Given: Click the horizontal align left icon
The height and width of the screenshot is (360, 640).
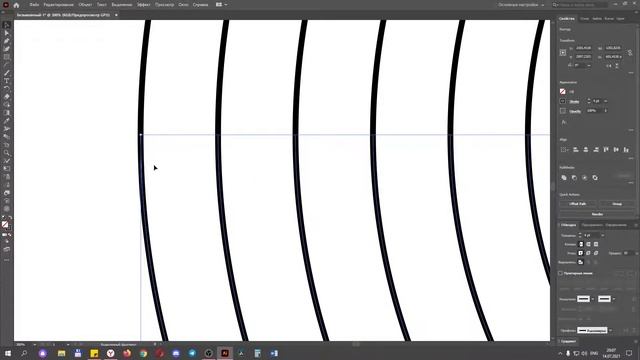Looking at the screenshot, I should (x=576, y=150).
